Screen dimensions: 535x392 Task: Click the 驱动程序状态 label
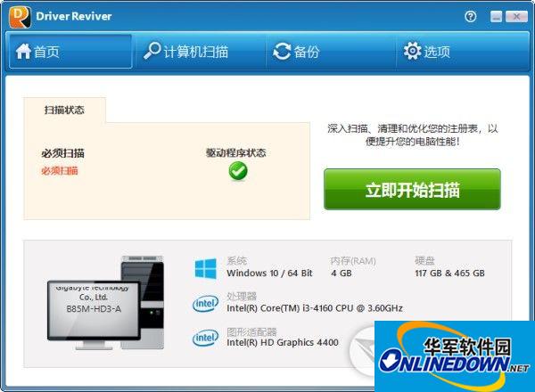coord(235,152)
